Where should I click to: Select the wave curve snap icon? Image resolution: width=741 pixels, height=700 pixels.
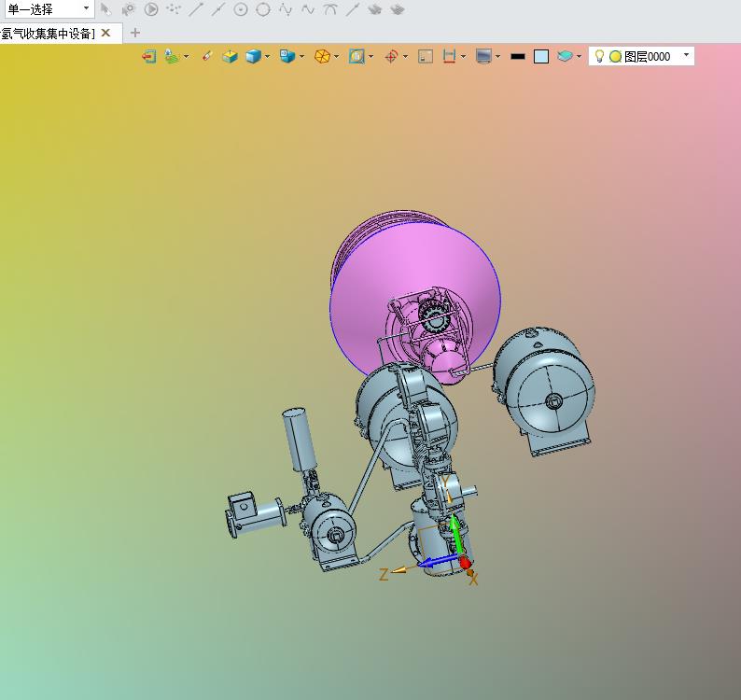tap(308, 9)
